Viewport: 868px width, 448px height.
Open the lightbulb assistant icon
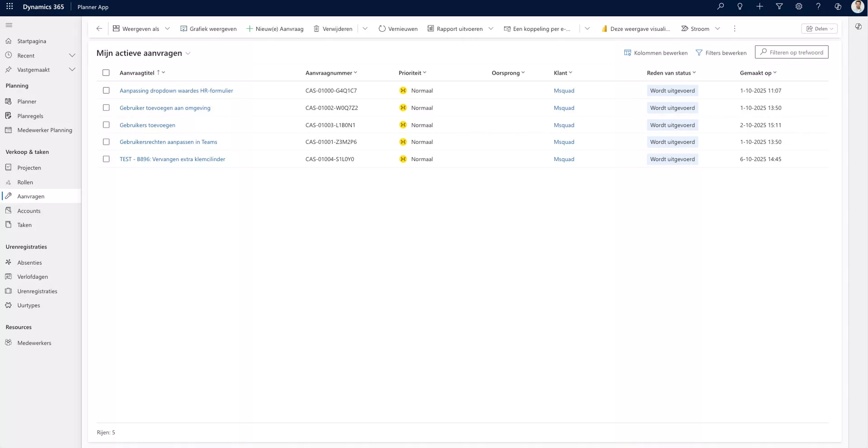(x=740, y=6)
